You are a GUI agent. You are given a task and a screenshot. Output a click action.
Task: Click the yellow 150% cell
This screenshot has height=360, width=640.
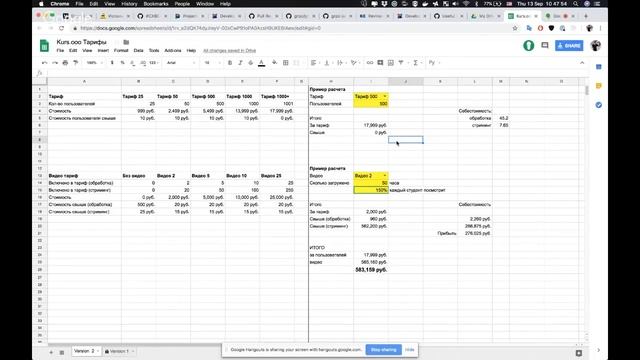pos(371,190)
